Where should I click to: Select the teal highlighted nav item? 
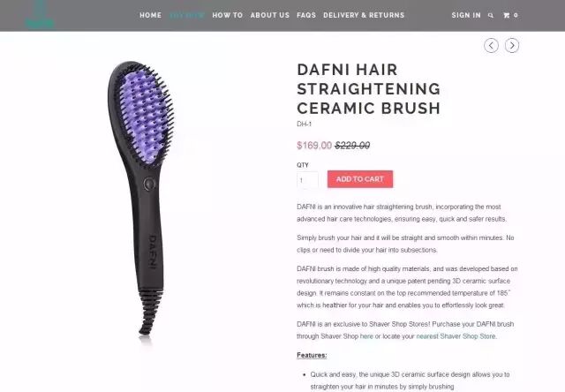(187, 15)
